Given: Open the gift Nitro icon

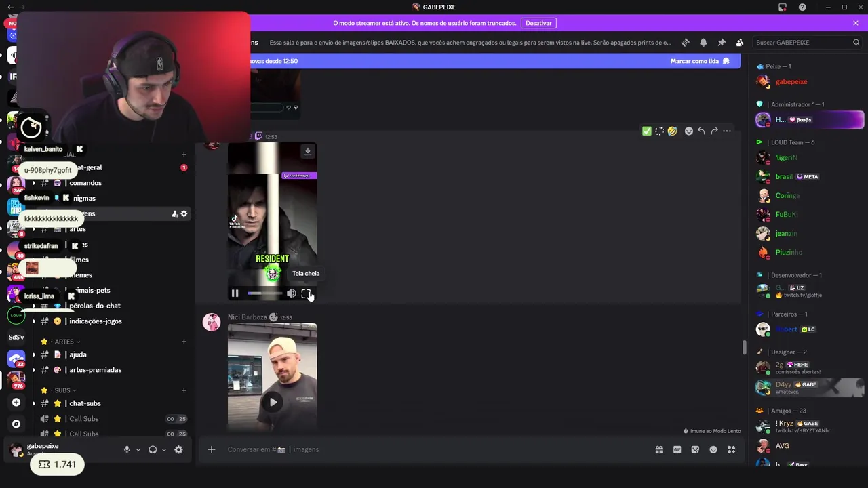Looking at the screenshot, I should point(658,449).
